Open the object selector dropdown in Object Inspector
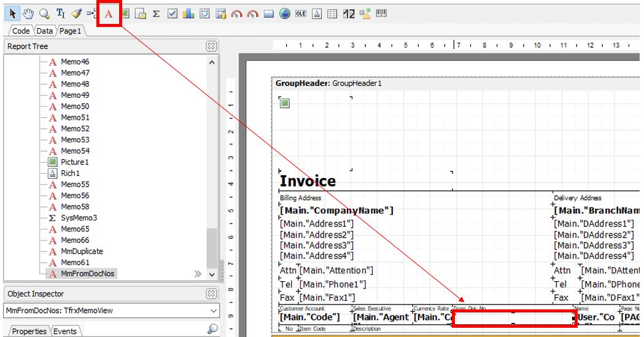The image size is (644, 337). click(214, 311)
